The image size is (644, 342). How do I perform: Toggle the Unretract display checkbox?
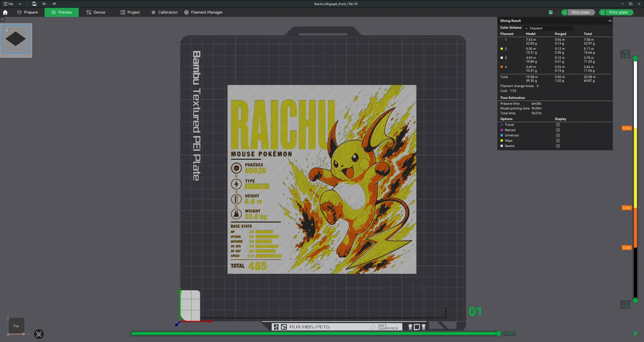tap(558, 135)
